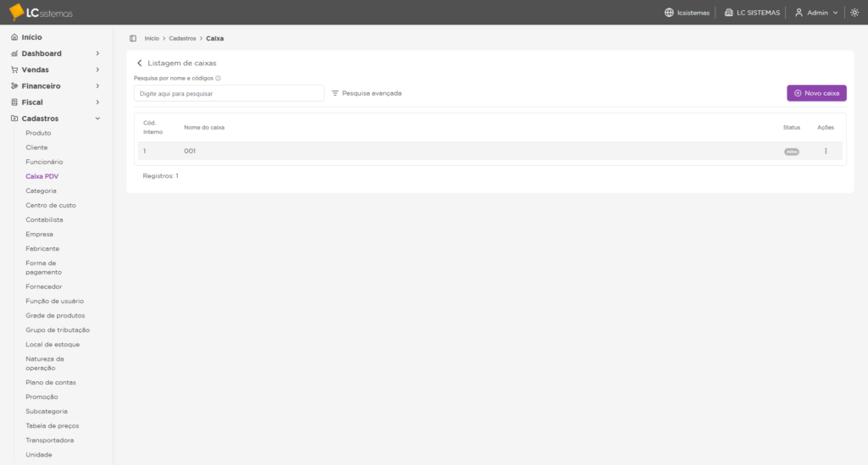Click the LC SISTEMAS company building icon
Screen dimensions: 868x465
coord(729,13)
